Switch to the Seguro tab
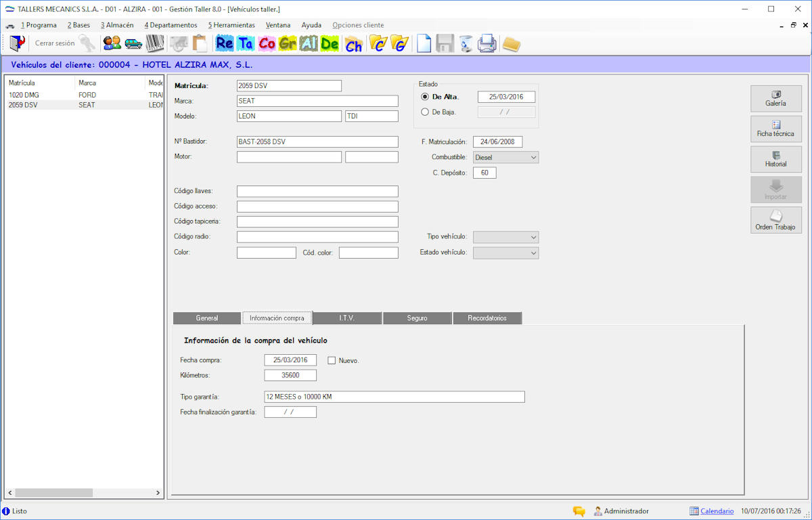The height and width of the screenshot is (520, 812). 417,318
